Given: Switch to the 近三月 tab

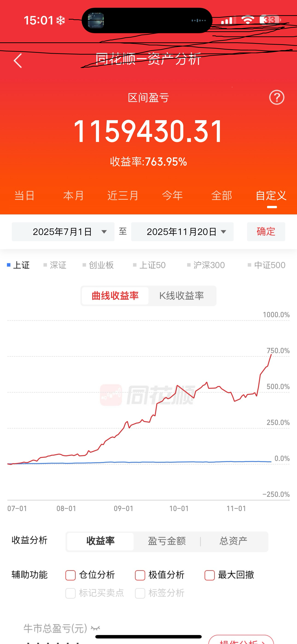Looking at the screenshot, I should tap(123, 196).
